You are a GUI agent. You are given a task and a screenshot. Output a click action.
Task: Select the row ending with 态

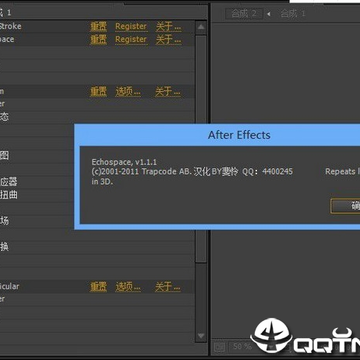coord(97,117)
